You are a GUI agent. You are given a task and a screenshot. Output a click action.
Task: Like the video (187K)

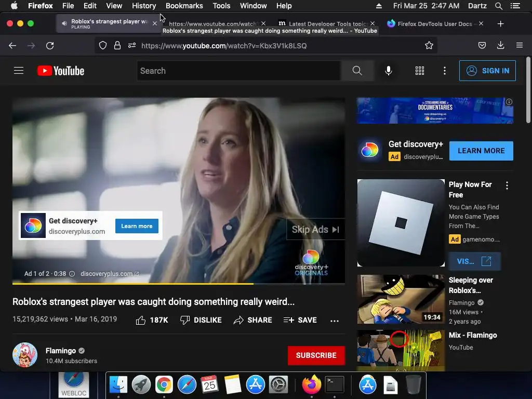[152, 320]
